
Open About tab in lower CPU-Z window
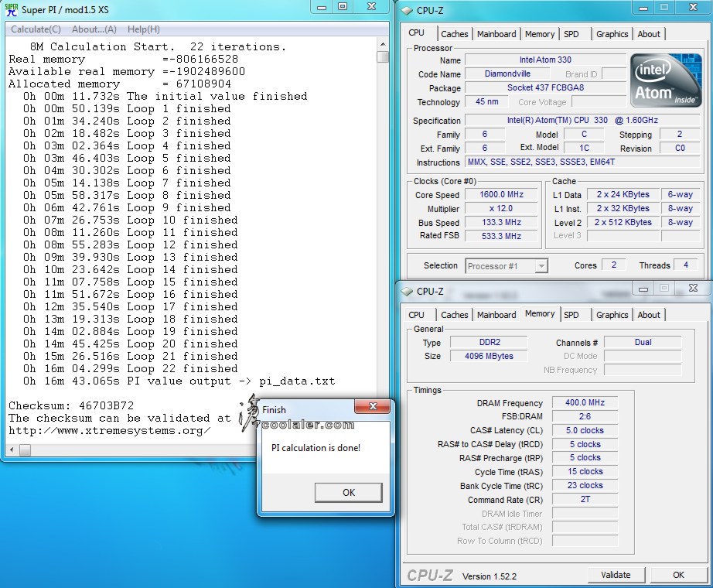[649, 315]
